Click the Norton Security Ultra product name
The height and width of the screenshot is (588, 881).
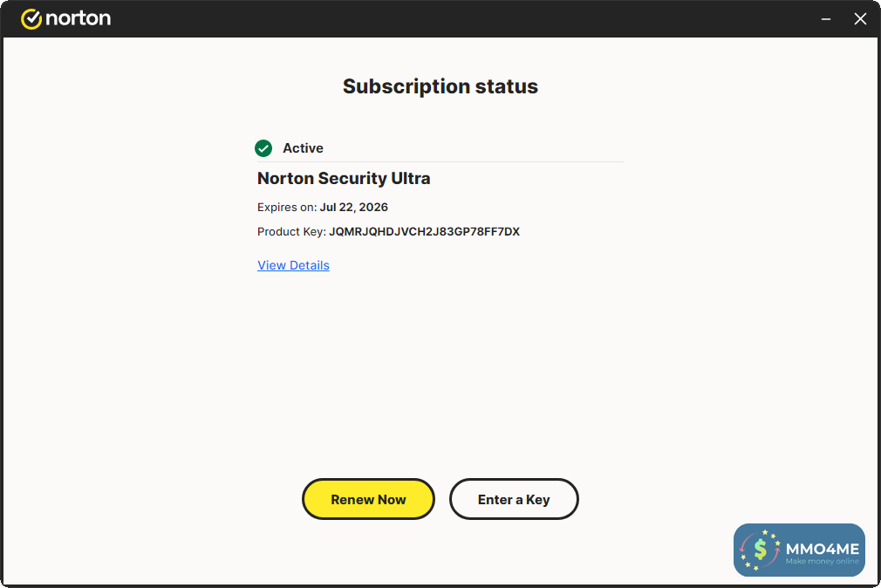click(x=344, y=179)
